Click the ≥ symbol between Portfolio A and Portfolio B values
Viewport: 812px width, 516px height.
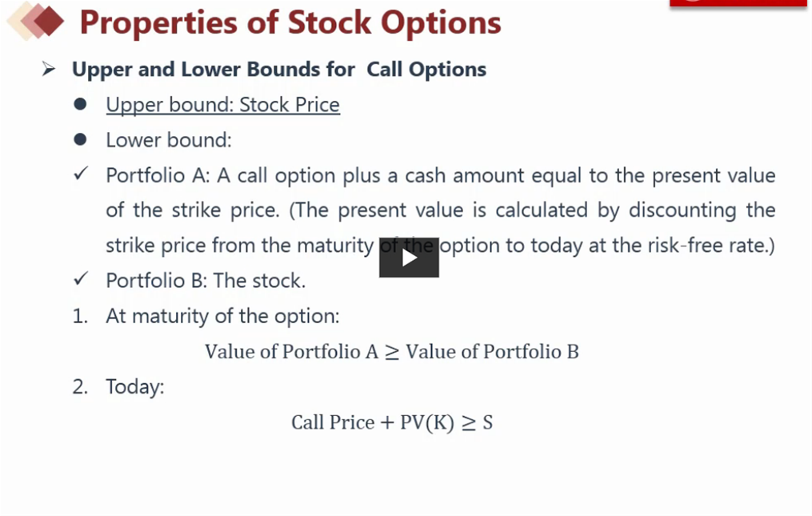coord(392,352)
